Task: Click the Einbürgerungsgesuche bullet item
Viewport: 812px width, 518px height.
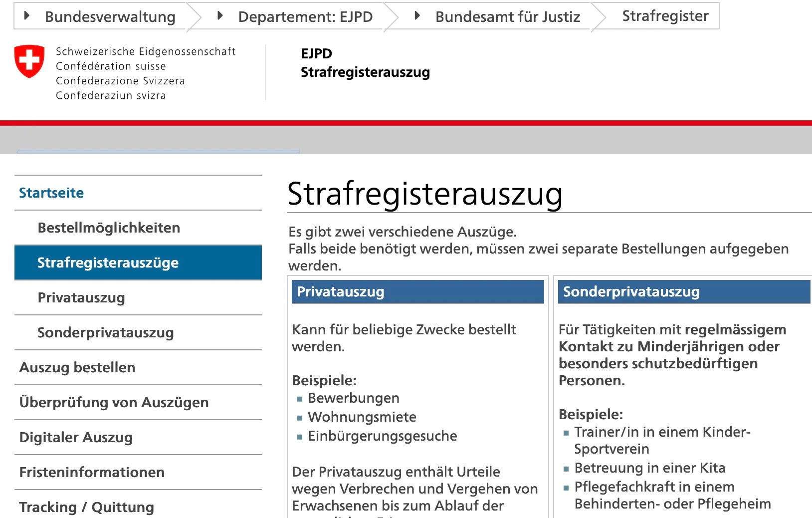Action: point(383,436)
